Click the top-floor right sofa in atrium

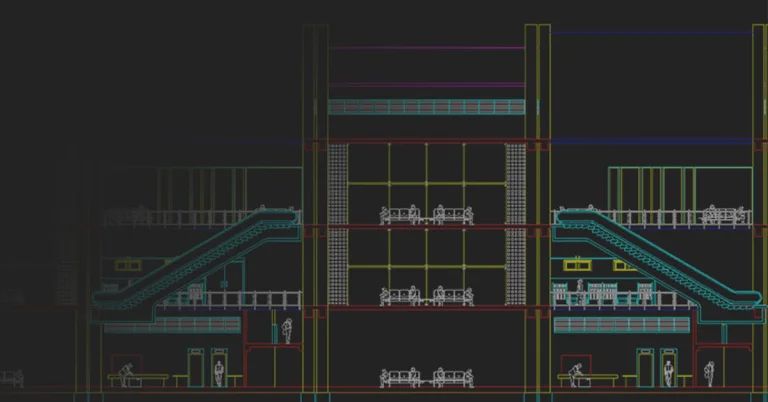click(x=452, y=215)
